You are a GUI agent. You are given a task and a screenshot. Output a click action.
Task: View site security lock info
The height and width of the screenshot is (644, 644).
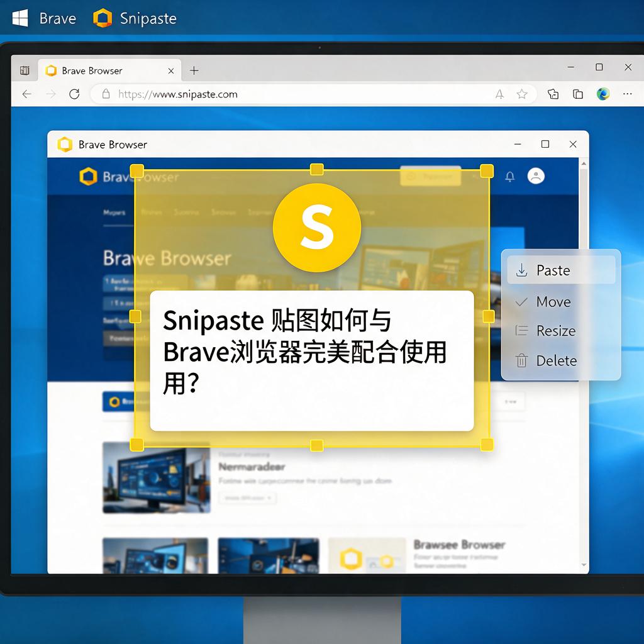(x=106, y=94)
